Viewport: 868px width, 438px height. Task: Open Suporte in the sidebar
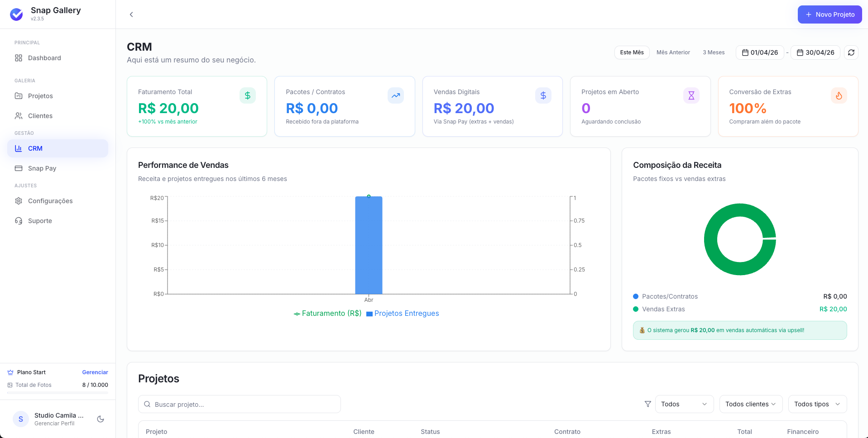click(58, 221)
